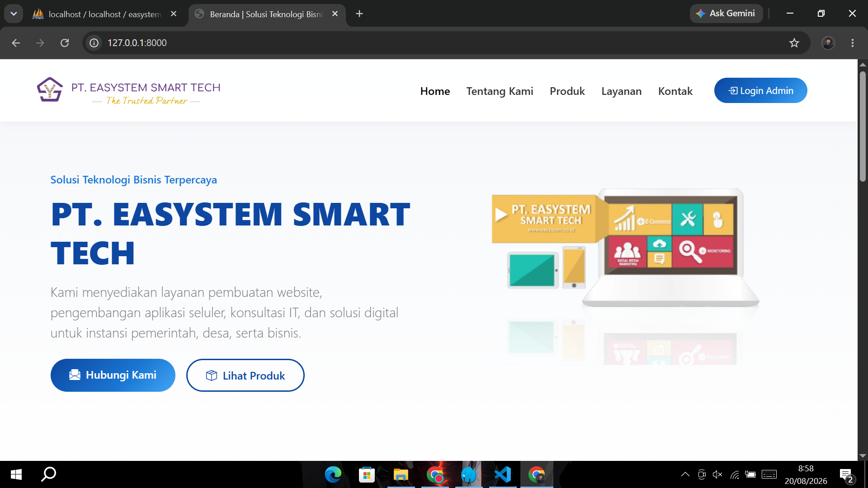Click the browser back arrow
The width and height of the screenshot is (868, 488).
pos(16,43)
